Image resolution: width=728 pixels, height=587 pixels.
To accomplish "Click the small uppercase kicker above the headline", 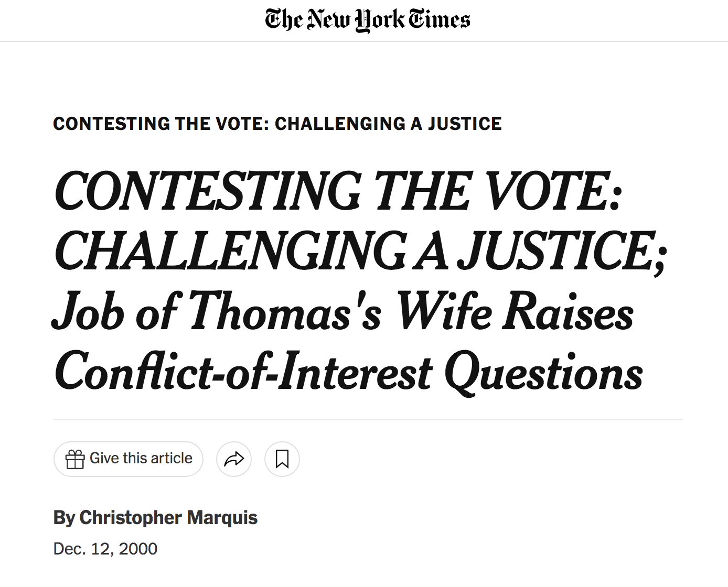I will tap(277, 124).
